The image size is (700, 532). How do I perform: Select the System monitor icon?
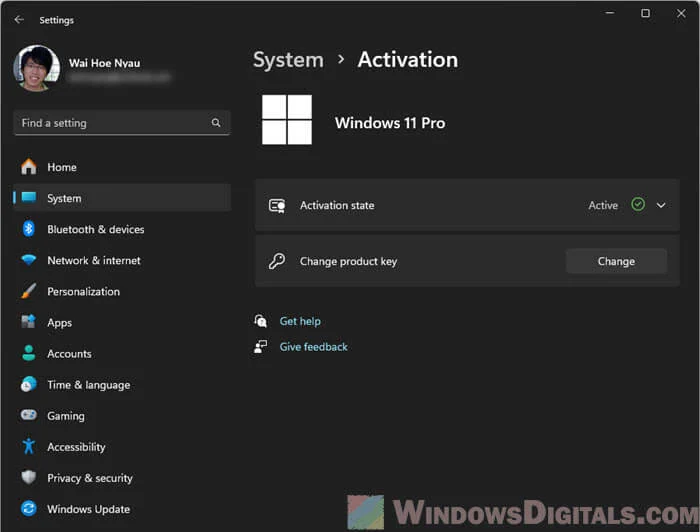29,197
